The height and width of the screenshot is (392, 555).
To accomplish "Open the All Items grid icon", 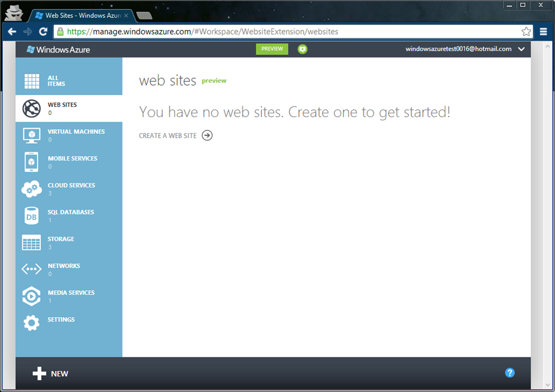I will (x=31, y=81).
